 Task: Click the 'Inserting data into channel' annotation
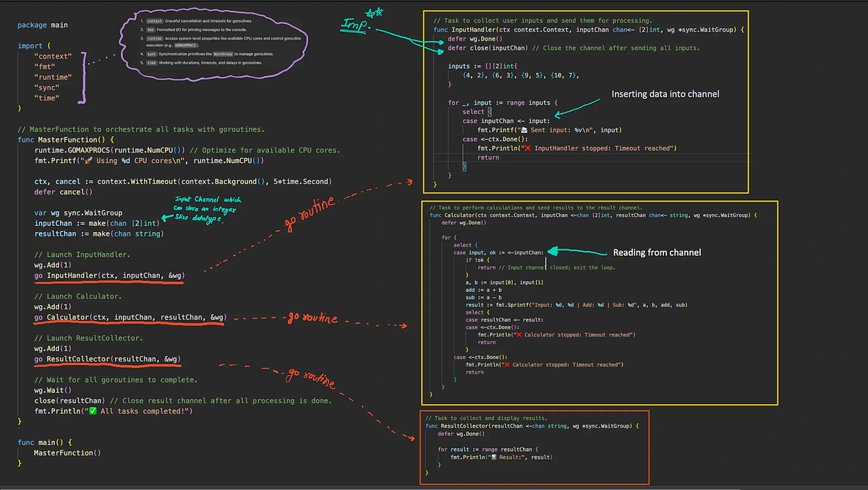tap(664, 94)
